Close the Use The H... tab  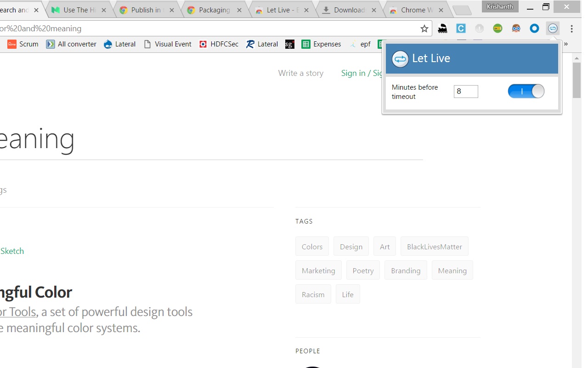tap(104, 10)
